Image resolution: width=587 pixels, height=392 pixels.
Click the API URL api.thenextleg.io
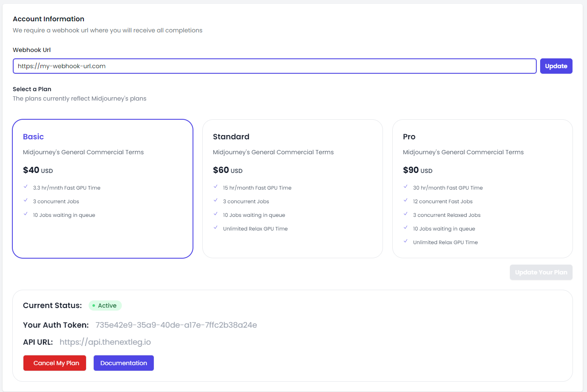tap(105, 342)
